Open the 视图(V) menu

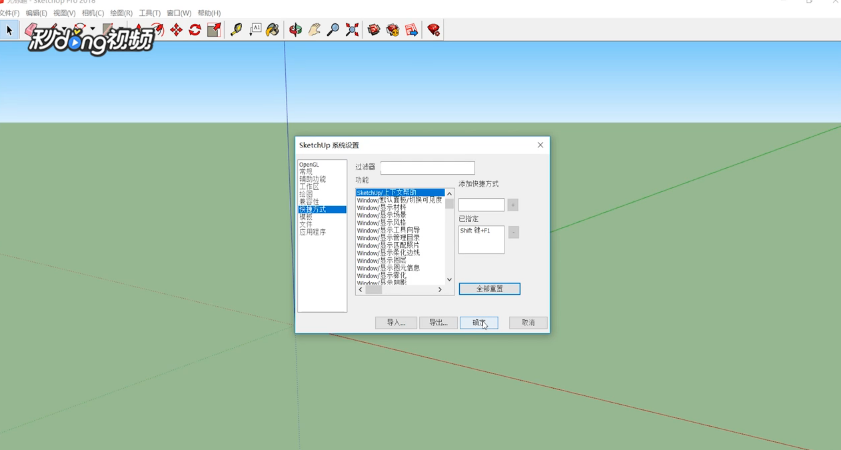point(64,13)
